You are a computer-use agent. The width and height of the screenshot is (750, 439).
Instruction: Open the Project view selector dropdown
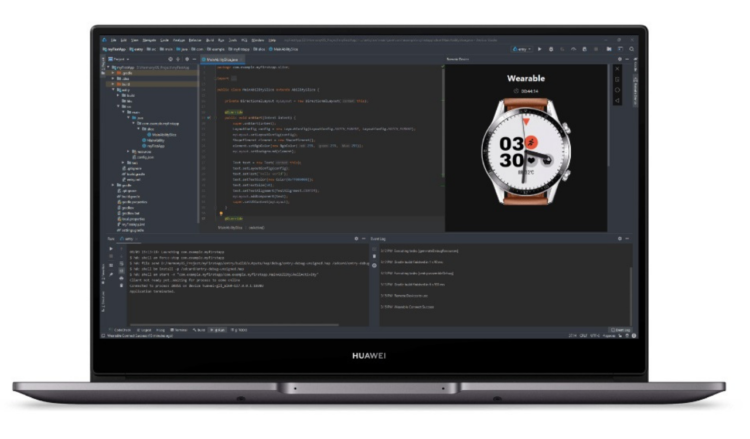click(119, 59)
